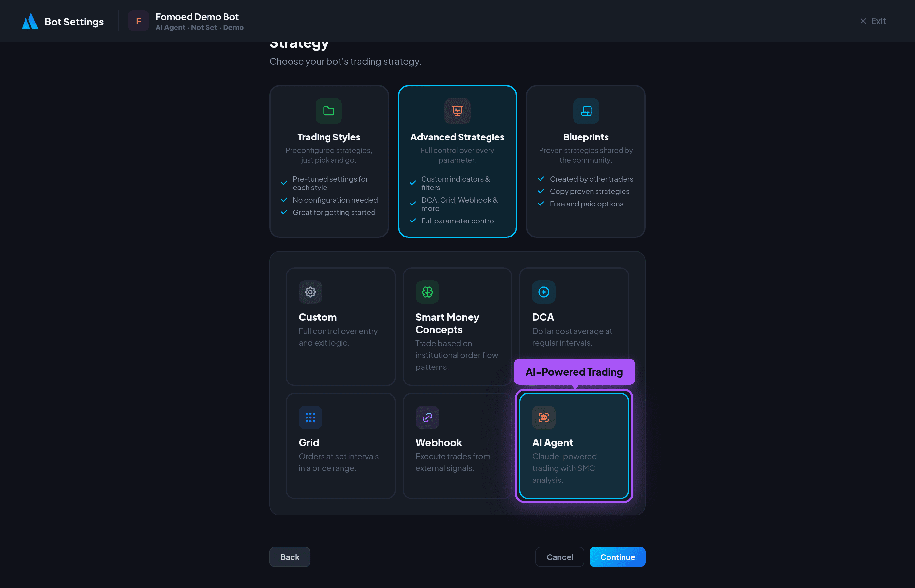915x588 pixels.
Task: Click checkmark beside Custom indicators & filters
Action: (412, 183)
